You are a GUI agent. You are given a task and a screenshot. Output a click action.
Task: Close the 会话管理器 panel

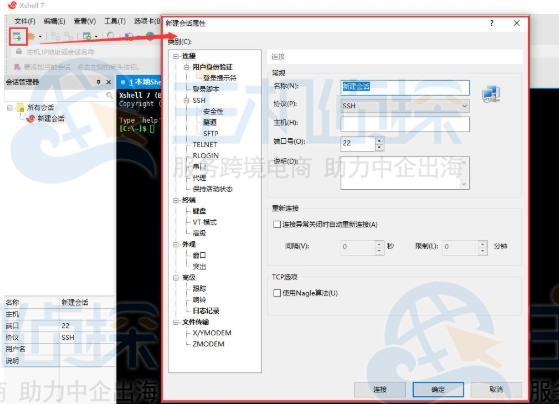[109, 82]
